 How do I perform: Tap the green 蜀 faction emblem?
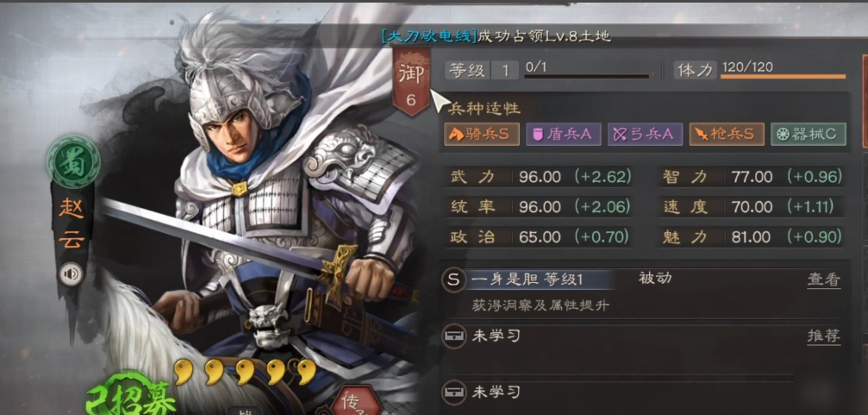[73, 162]
